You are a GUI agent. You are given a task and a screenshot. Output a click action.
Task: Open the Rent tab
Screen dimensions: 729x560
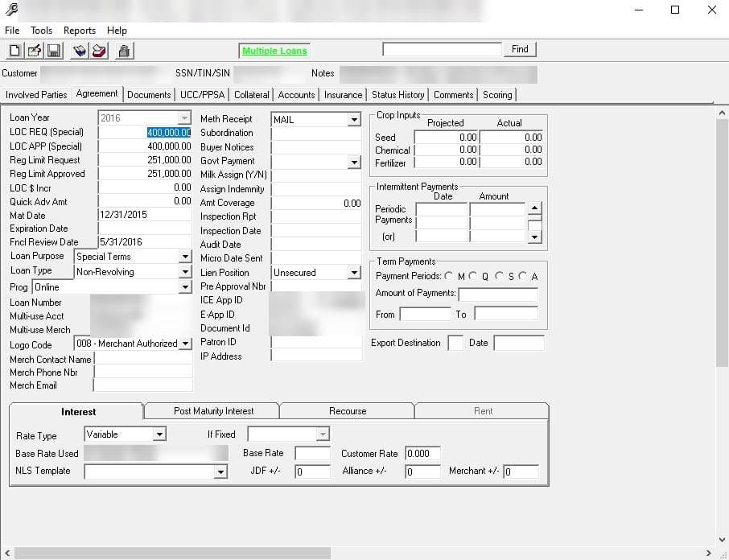point(483,411)
